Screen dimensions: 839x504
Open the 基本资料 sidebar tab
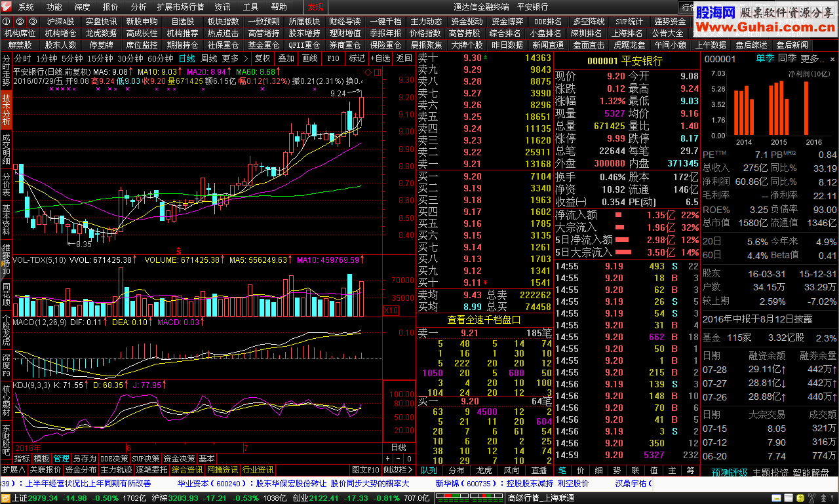tap(6, 220)
